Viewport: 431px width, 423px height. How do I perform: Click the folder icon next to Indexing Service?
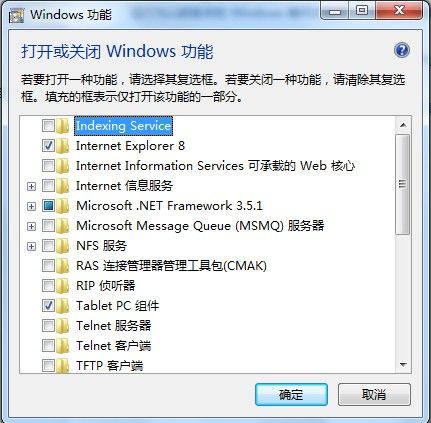[x=63, y=126]
